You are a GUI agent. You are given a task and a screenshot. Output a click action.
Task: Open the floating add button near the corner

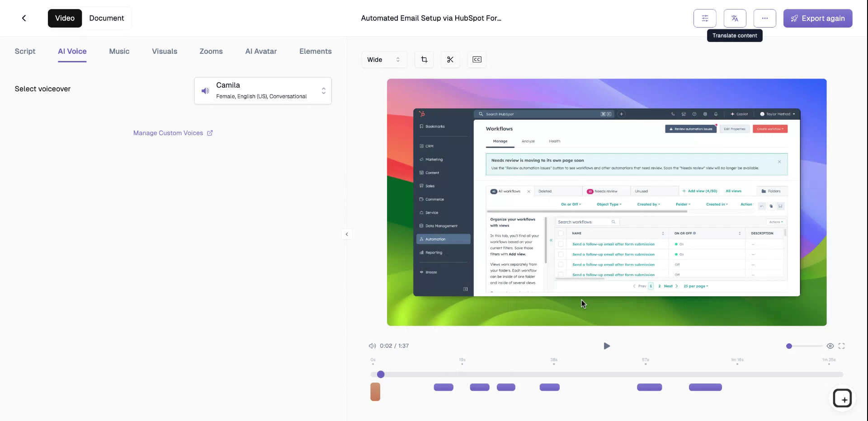click(x=843, y=398)
